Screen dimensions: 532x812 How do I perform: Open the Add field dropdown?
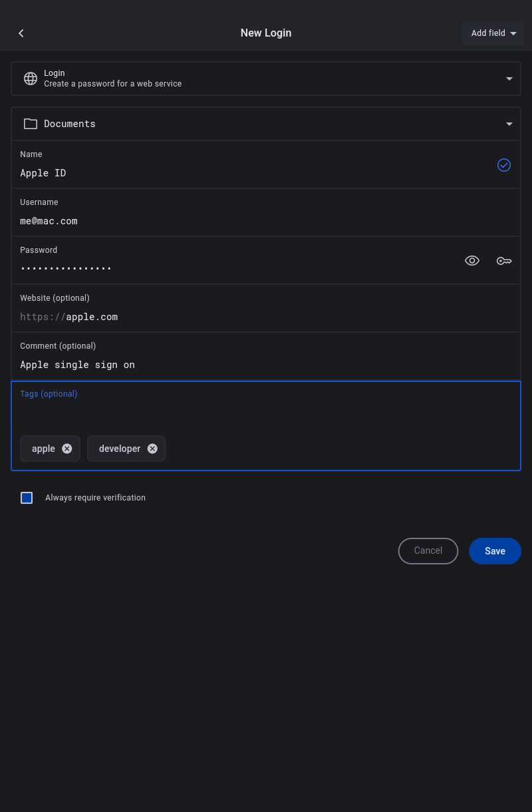tap(493, 33)
